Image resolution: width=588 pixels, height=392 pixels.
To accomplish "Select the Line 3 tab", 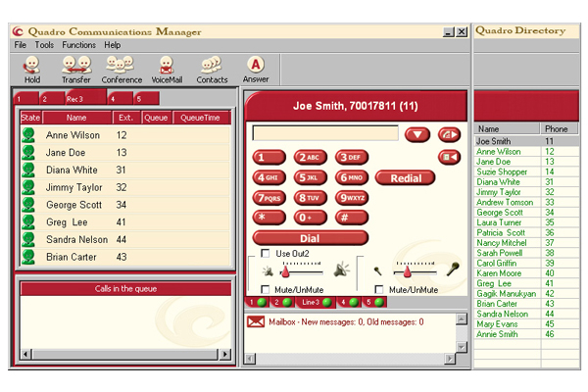I will coord(316,303).
